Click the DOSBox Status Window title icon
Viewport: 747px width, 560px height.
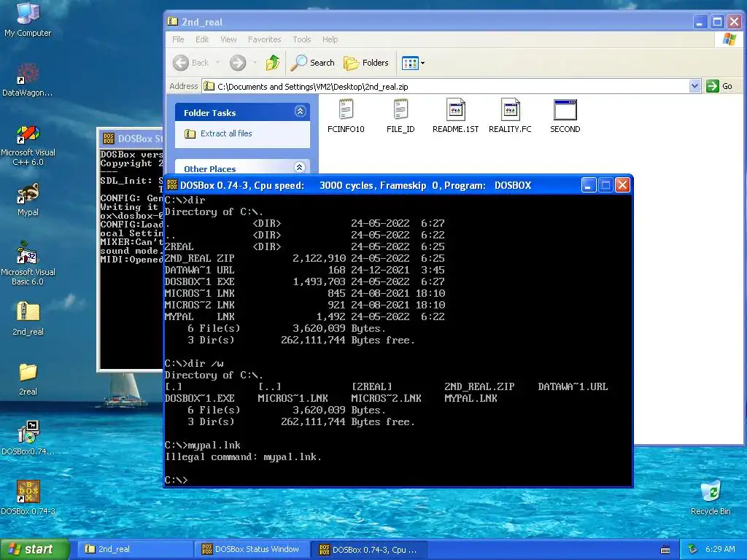pos(109,139)
